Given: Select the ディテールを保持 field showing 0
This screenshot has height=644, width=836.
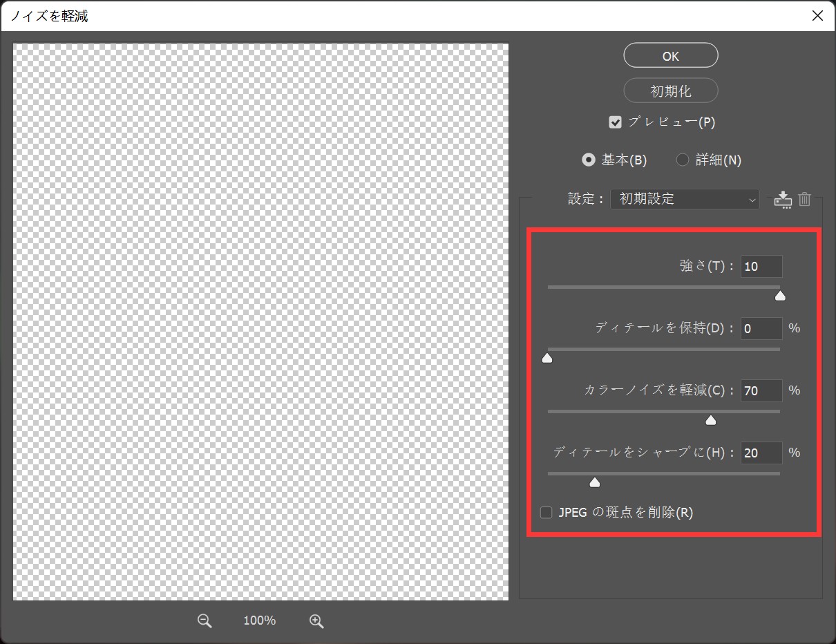Looking at the screenshot, I should (x=761, y=328).
